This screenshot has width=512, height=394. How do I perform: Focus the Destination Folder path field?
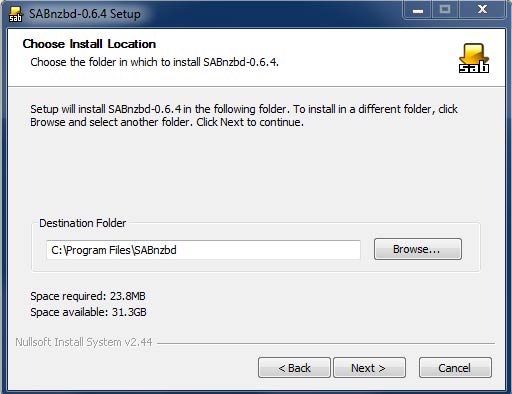pyautogui.click(x=203, y=250)
